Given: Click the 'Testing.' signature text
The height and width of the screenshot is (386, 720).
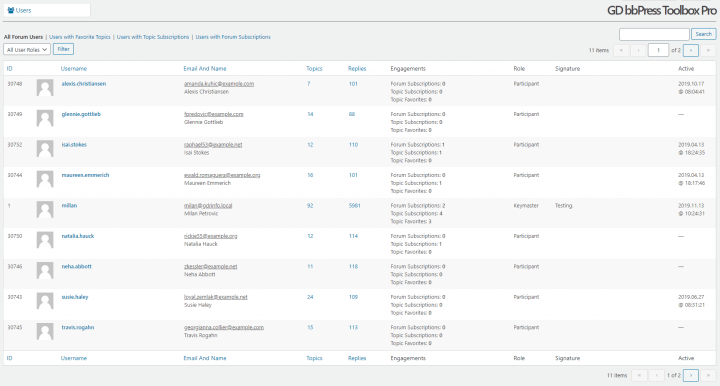Looking at the screenshot, I should tap(564, 206).
